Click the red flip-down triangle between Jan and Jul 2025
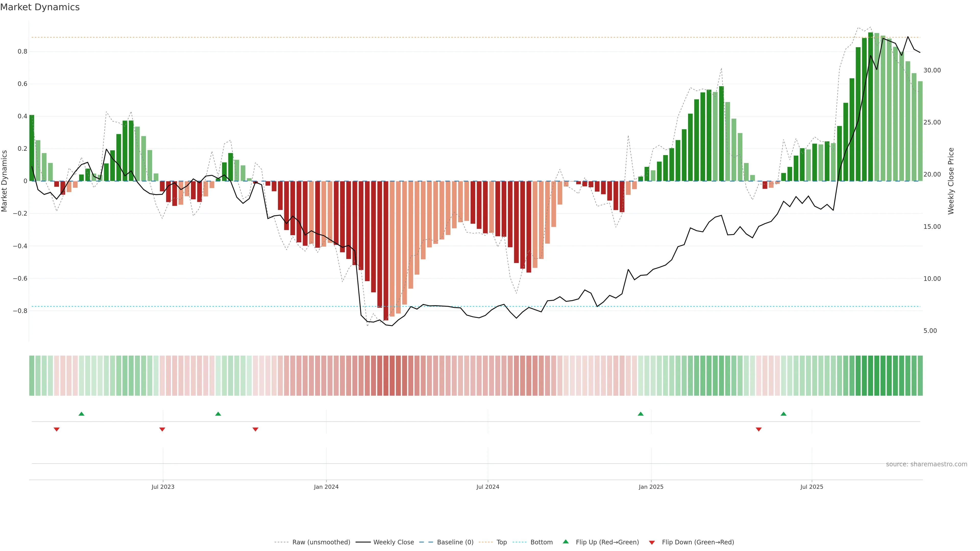The width and height of the screenshot is (980, 551). tap(758, 429)
